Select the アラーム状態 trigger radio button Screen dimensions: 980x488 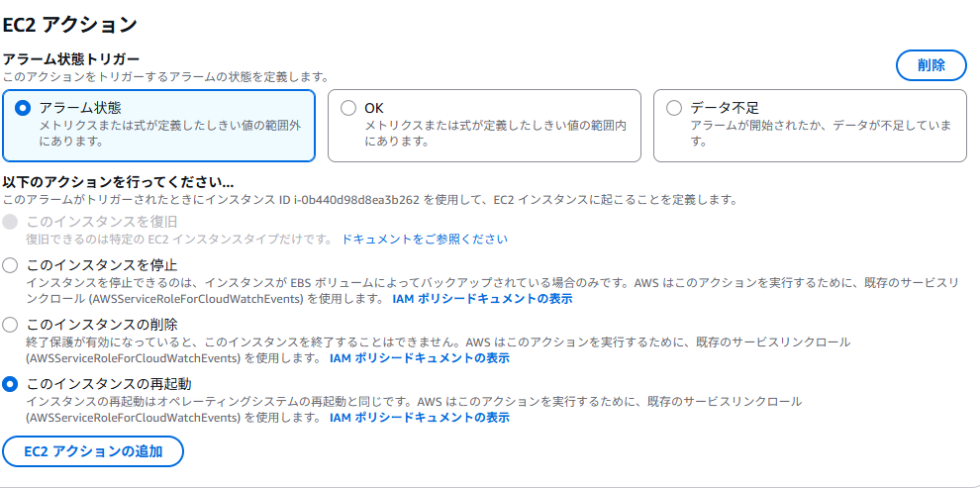coord(23,108)
